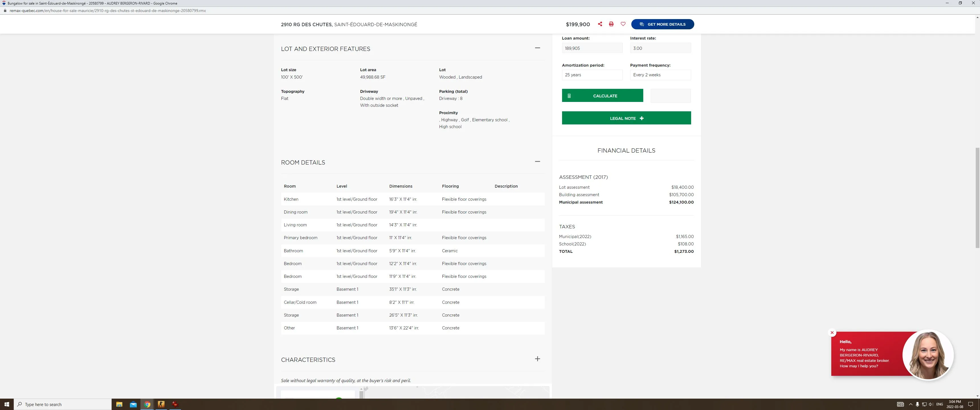This screenshot has height=410, width=980.
Task: Open the Payment frequency dropdown
Action: [660, 75]
